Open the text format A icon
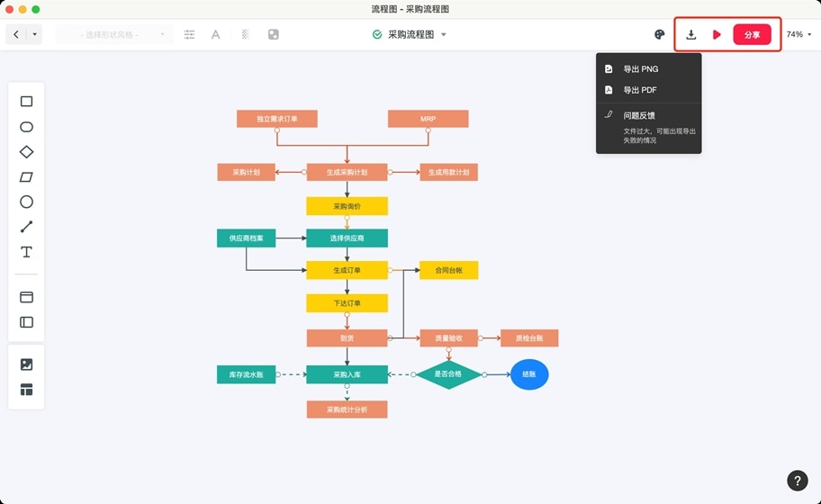The image size is (821, 504). pos(215,34)
